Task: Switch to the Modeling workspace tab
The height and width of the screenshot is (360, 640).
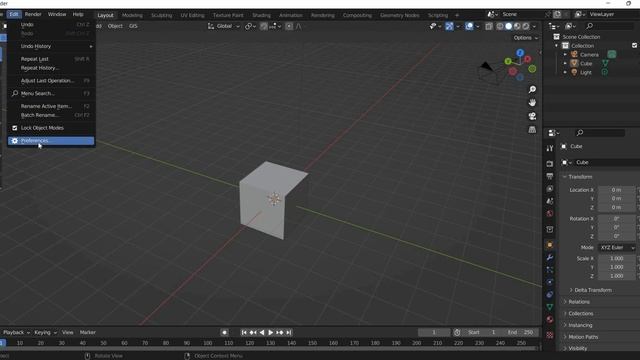Action: click(132, 15)
